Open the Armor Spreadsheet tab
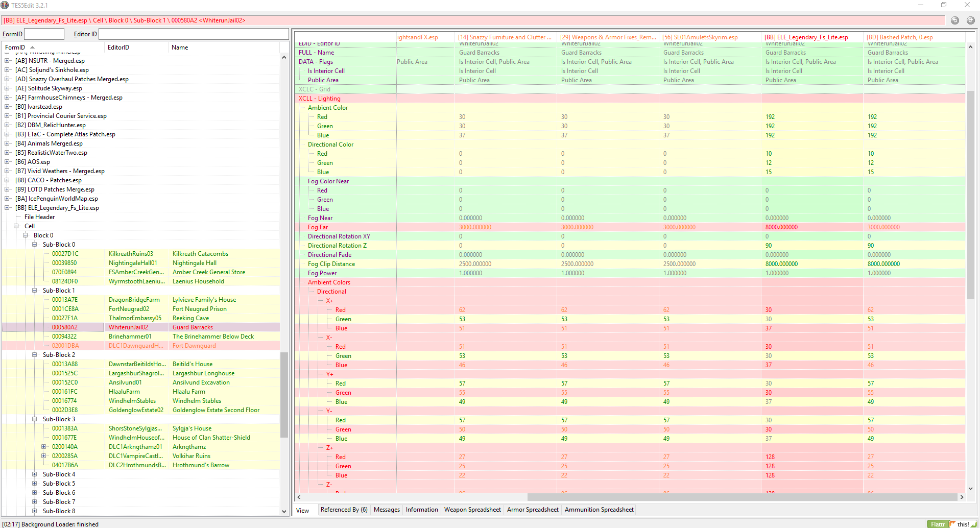Image resolution: width=980 pixels, height=528 pixels. [x=533, y=510]
